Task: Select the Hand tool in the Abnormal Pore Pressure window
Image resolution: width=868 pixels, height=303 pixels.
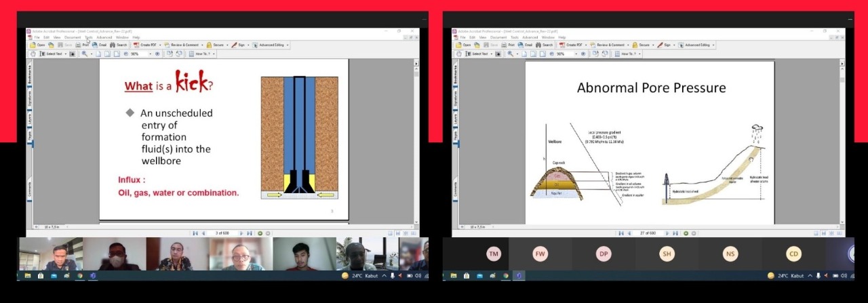Action: pyautogui.click(x=460, y=54)
